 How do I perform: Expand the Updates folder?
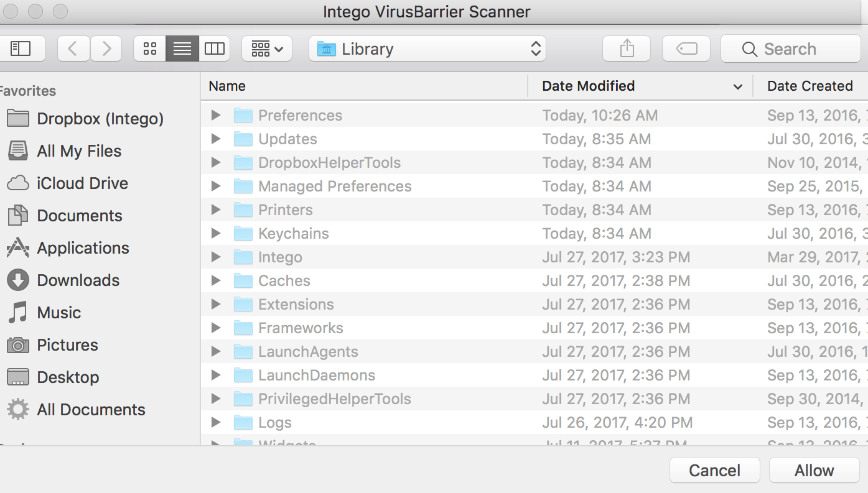click(216, 139)
